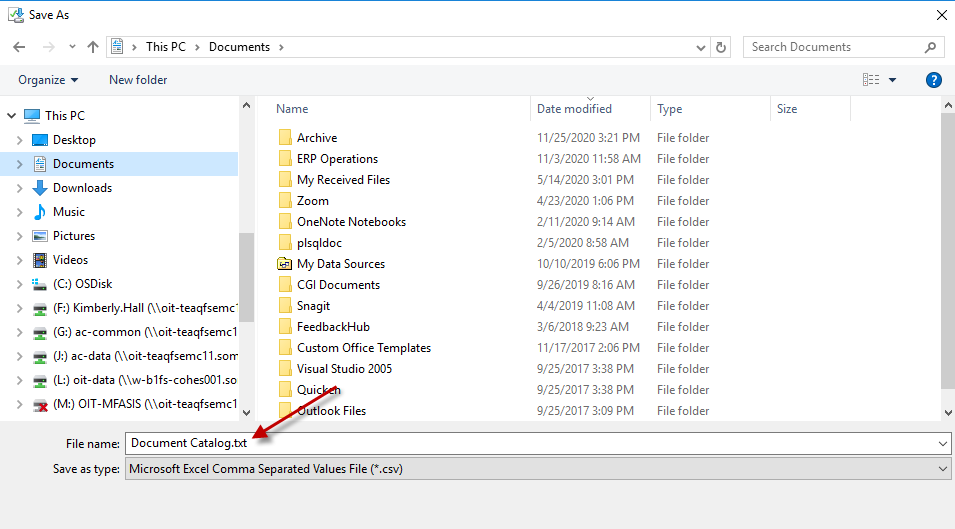
Task: Click the Videos film icon
Action: pos(40,260)
